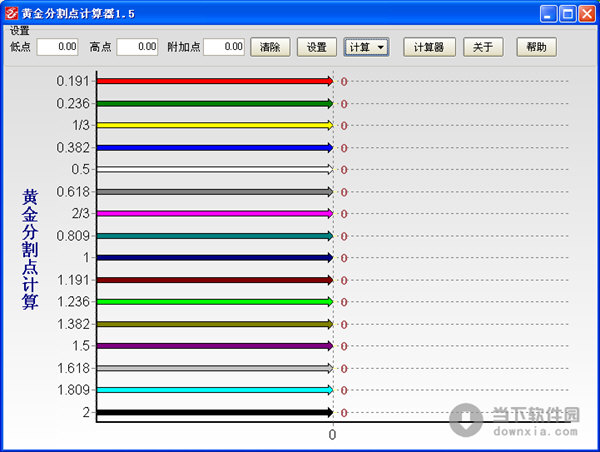Click the silver 1.618 arrow bar
Viewport: 600px width, 452px height.
coord(215,368)
